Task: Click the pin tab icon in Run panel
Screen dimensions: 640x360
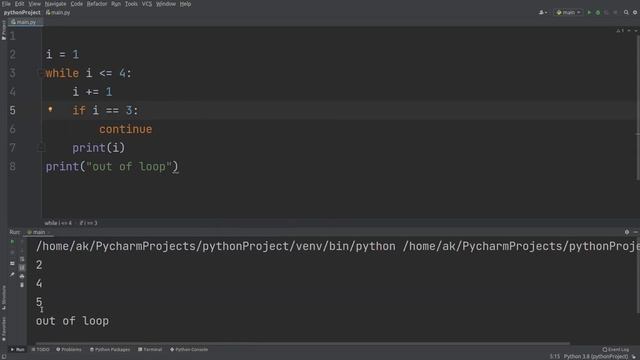Action: coord(12,274)
